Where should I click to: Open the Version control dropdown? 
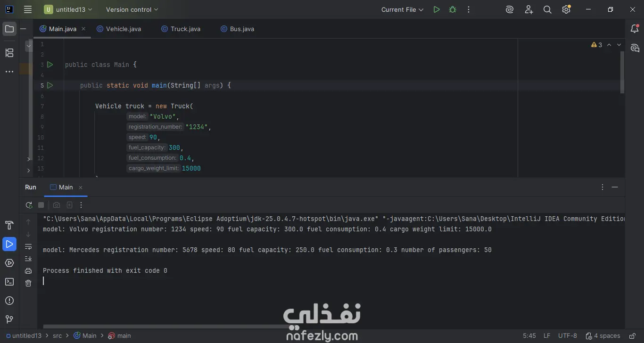(x=132, y=9)
